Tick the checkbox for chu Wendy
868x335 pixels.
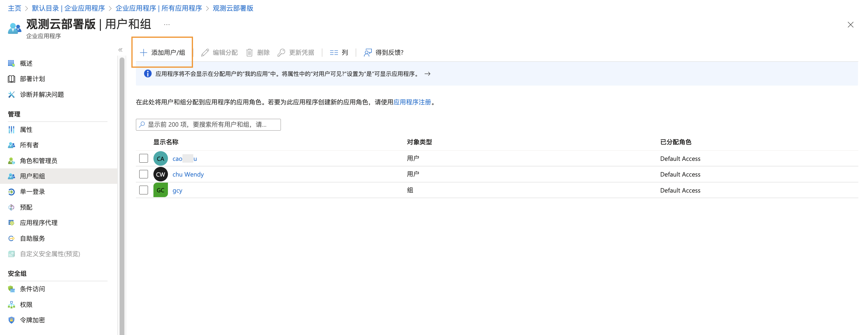tap(143, 174)
